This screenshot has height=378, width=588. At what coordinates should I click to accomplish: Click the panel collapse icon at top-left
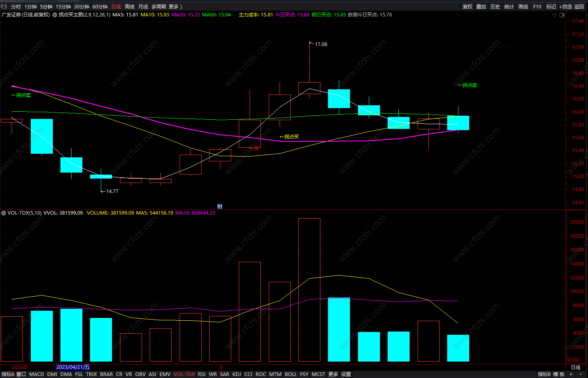(4, 6)
